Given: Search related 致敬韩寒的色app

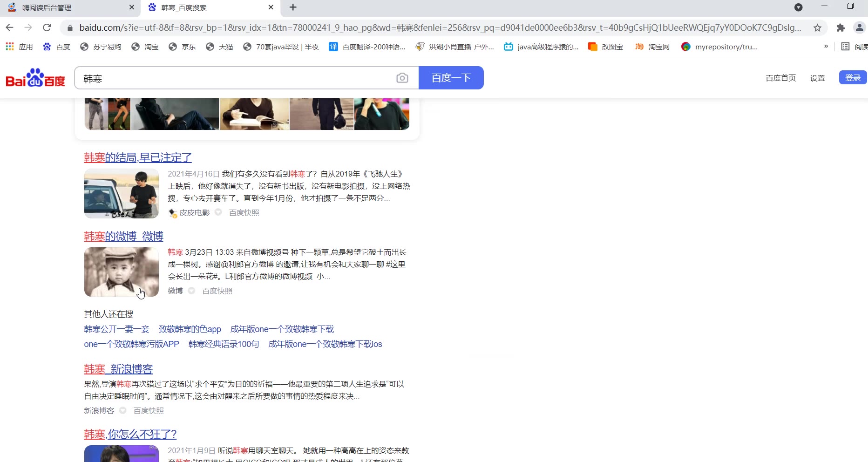Looking at the screenshot, I should click(190, 329).
